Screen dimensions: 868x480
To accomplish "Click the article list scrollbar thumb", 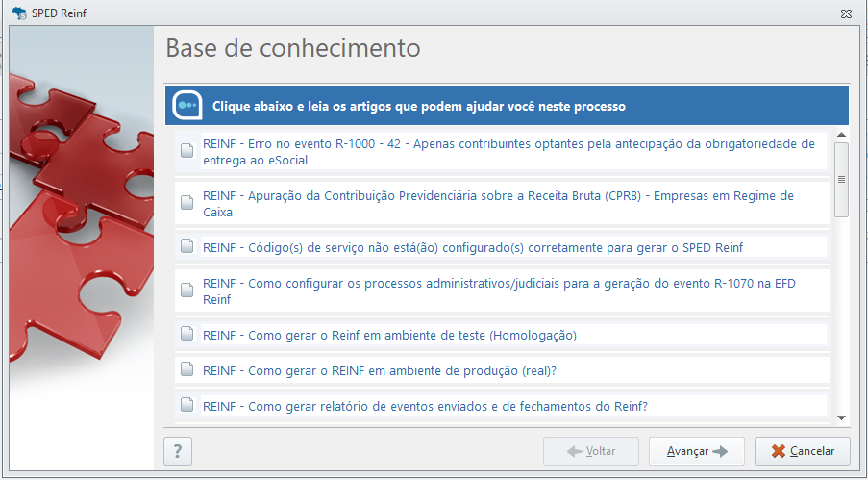I will (841, 180).
